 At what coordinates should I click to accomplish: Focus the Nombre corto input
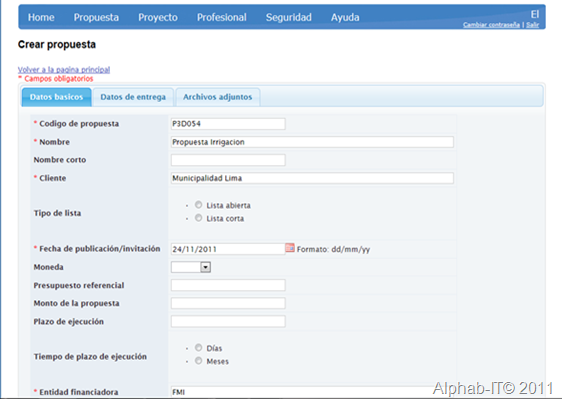pos(228,160)
